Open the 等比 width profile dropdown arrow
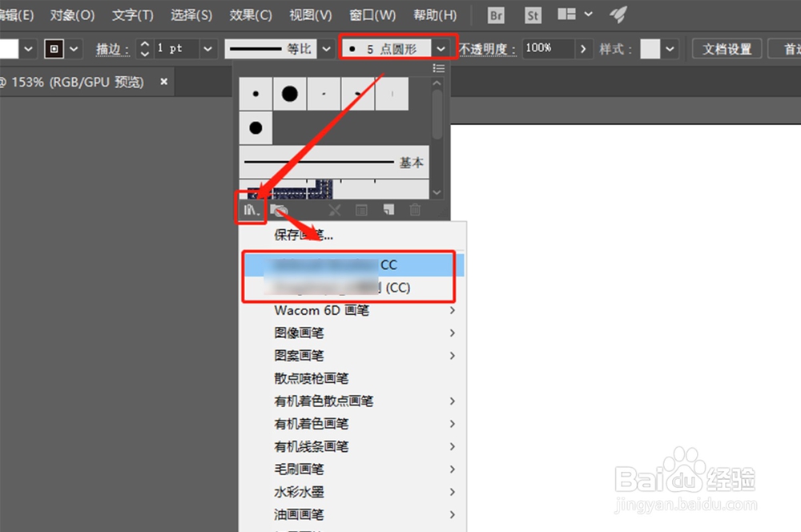The image size is (801, 532). point(326,49)
